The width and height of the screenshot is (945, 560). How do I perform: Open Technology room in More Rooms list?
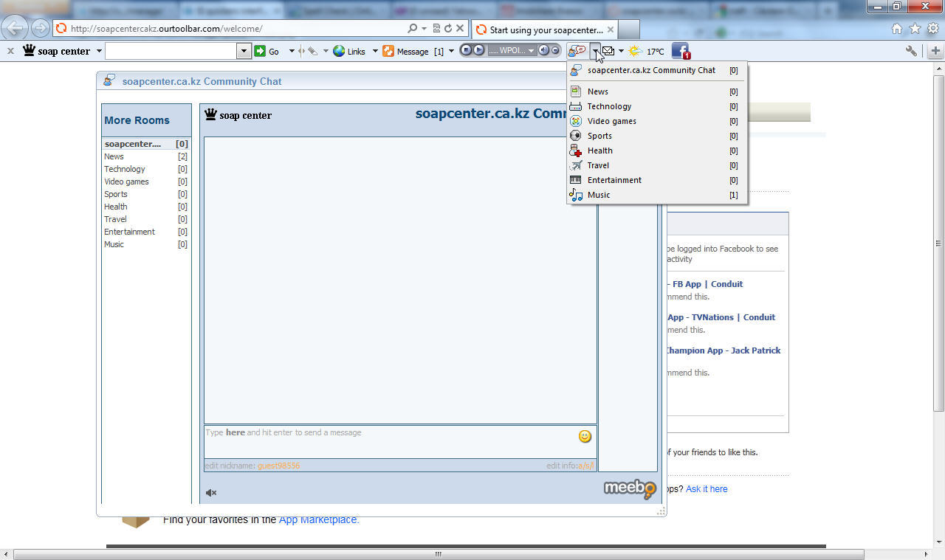(145, 169)
